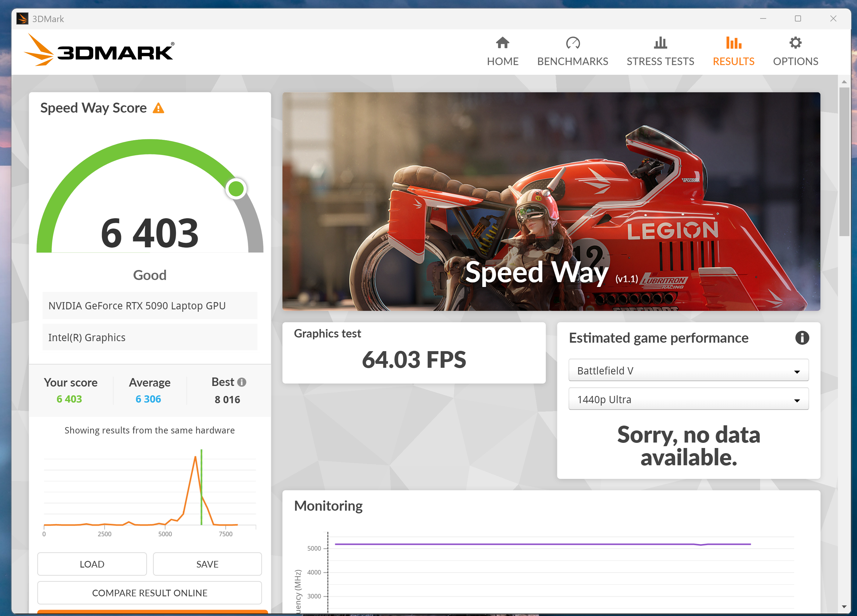Screen dimensions: 857x616
Task: Click the 3DMark title bar app icon
Action: click(x=22, y=18)
